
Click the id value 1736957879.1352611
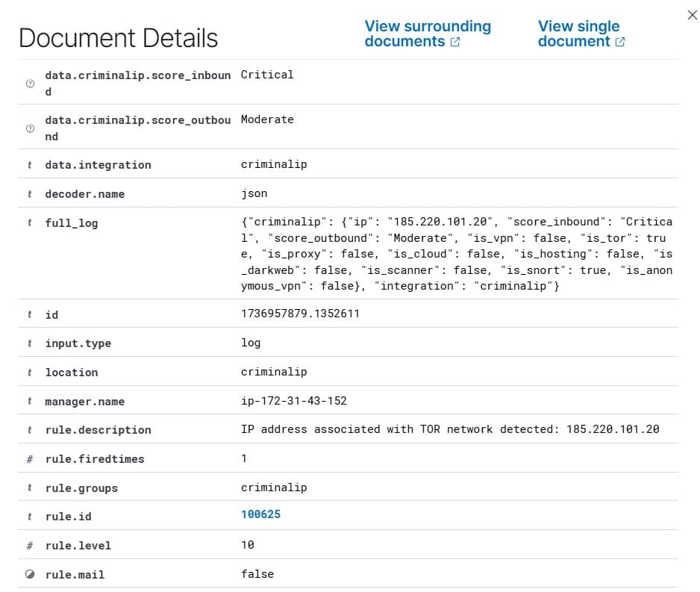click(x=300, y=314)
